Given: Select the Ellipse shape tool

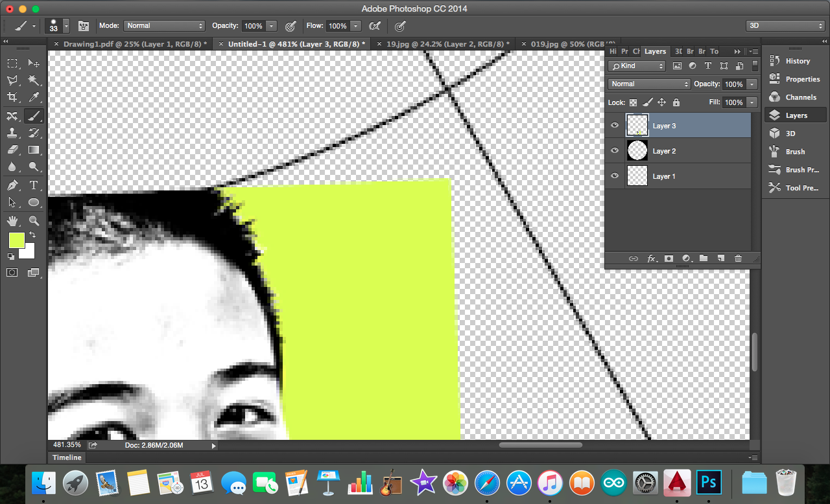Looking at the screenshot, I should (x=34, y=202).
